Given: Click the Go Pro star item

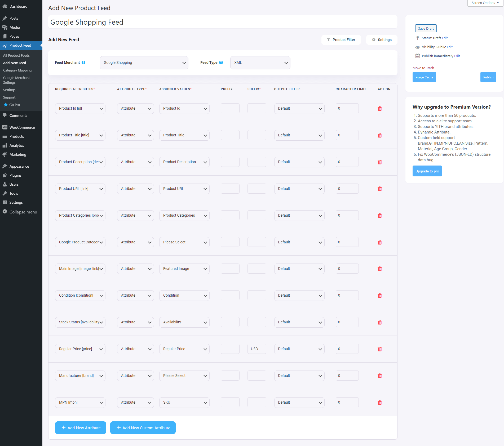Looking at the screenshot, I should pos(14,105).
